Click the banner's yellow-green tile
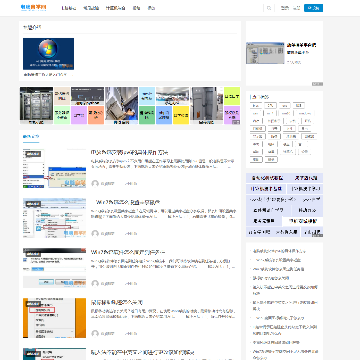The height and width of the screenshot is (360, 360). [x=232, y=96]
